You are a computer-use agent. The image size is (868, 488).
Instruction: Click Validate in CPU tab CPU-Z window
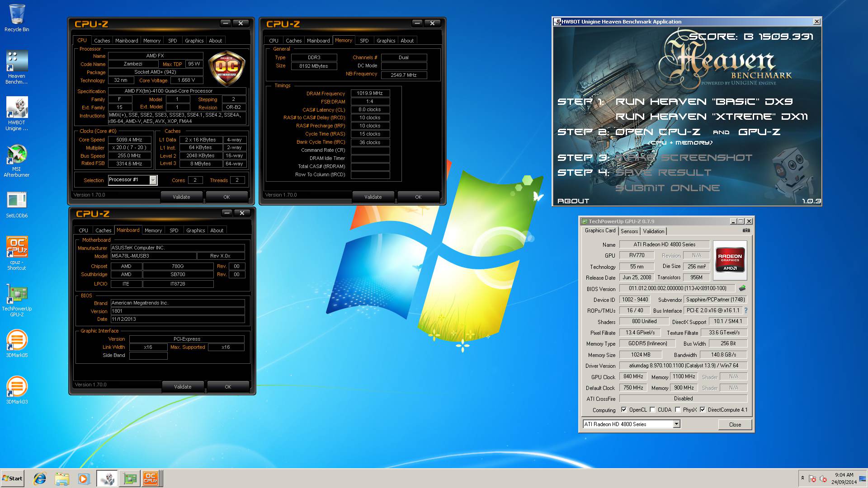coord(181,197)
